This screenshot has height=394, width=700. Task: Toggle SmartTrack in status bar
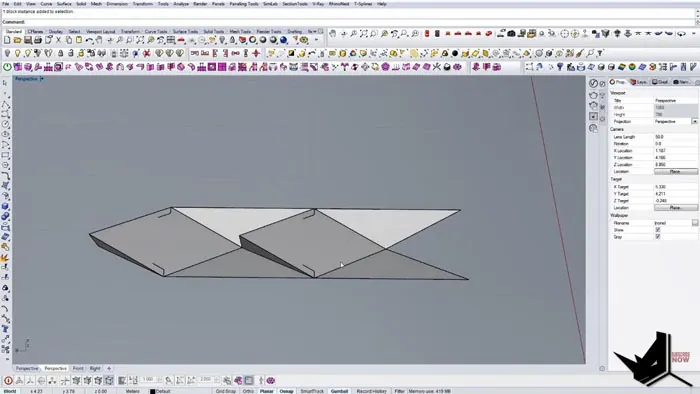(312, 391)
